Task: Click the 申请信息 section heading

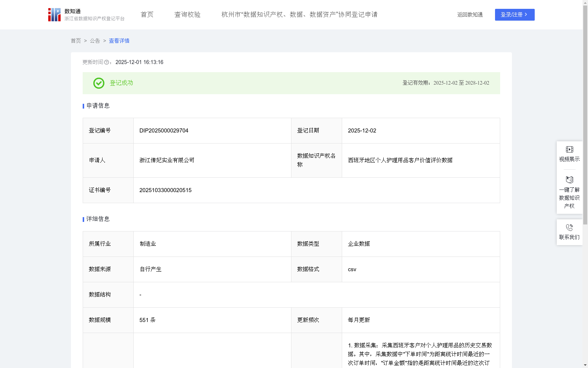Action: (x=98, y=106)
